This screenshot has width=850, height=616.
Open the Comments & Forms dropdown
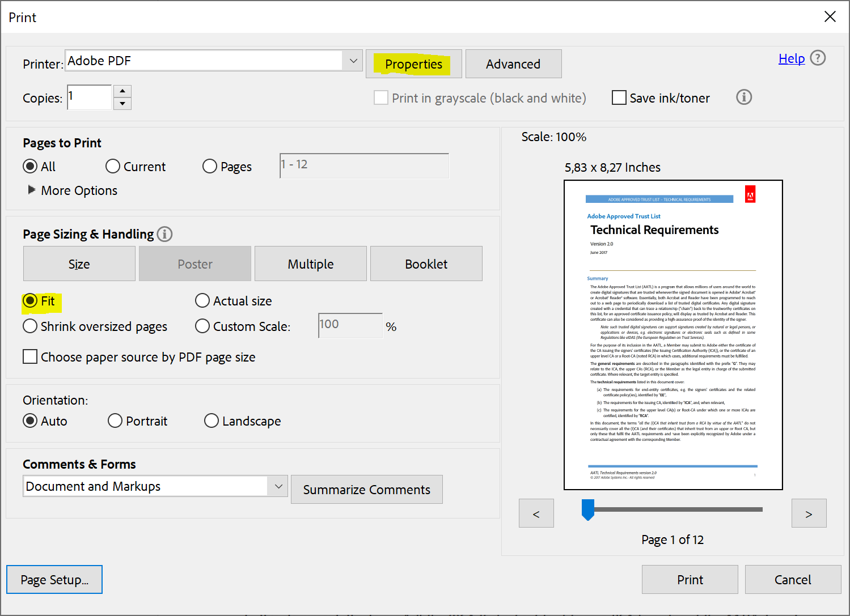pos(278,486)
